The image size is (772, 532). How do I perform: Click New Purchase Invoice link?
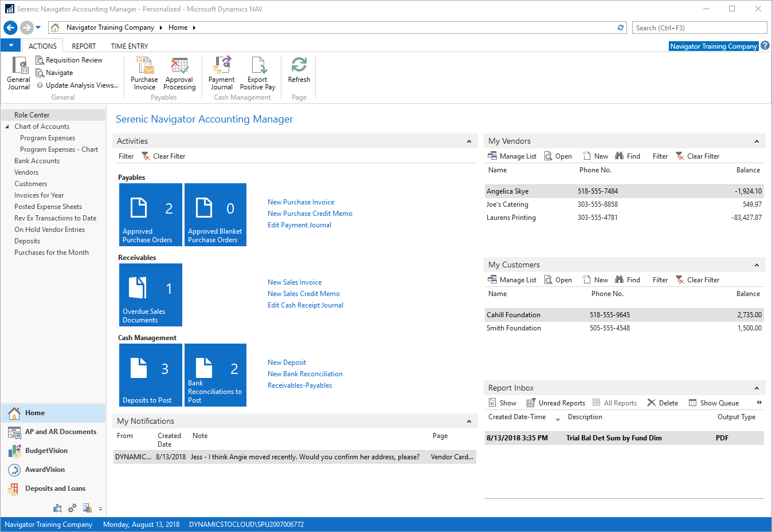pos(301,202)
